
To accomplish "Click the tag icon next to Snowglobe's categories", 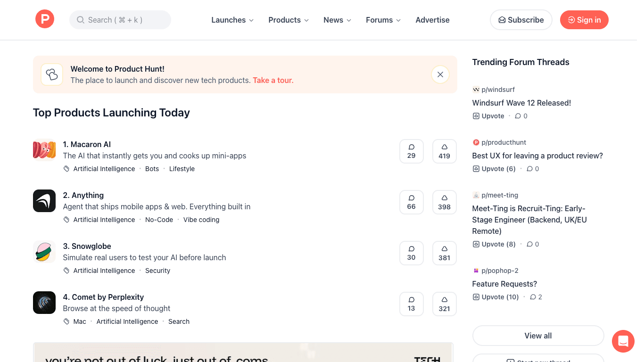I will coord(66,270).
